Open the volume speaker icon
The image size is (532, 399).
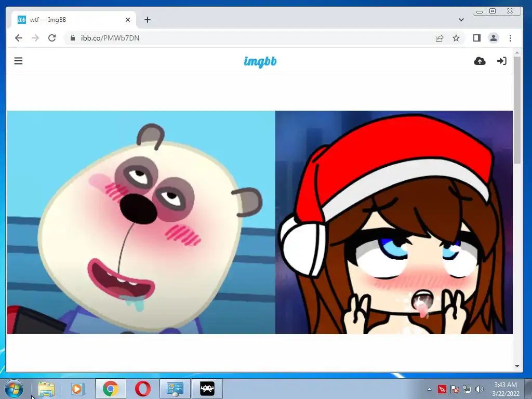point(480,389)
